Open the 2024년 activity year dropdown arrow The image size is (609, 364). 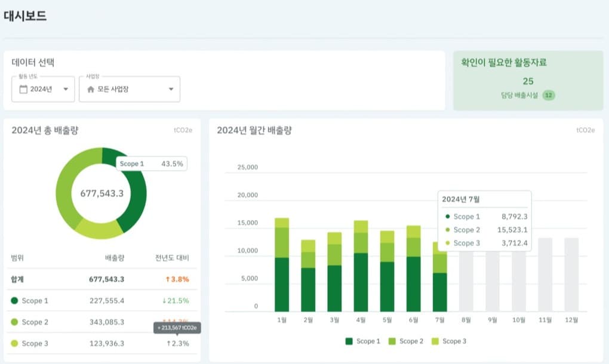[65, 90]
